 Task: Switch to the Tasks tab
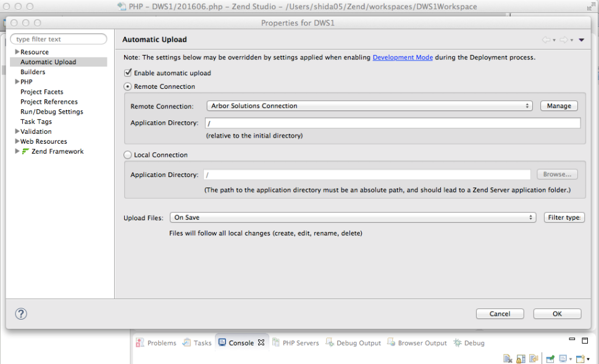coord(197,342)
